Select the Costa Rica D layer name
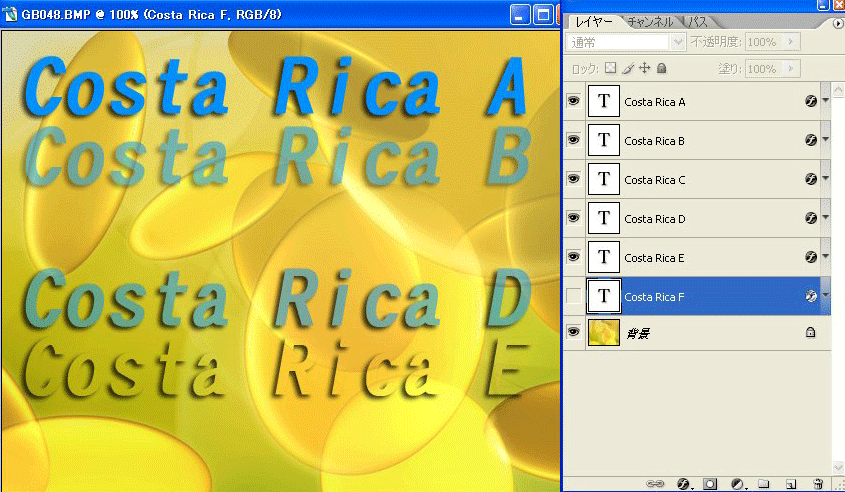Screen dimensions: 845x492 [x=655, y=219]
